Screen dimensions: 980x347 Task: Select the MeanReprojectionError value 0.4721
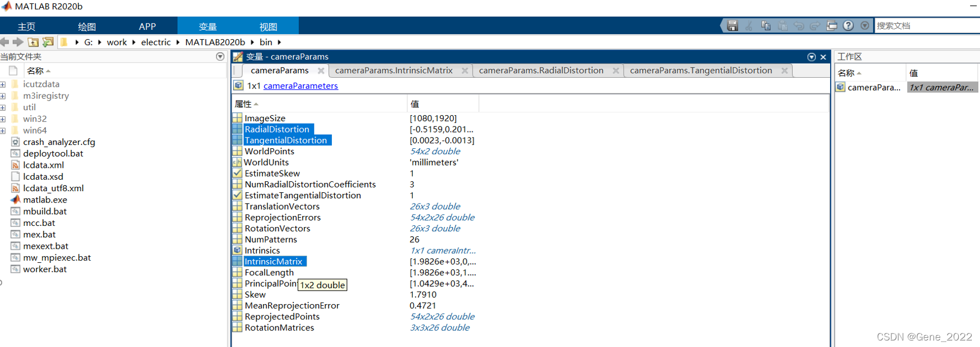[423, 306]
